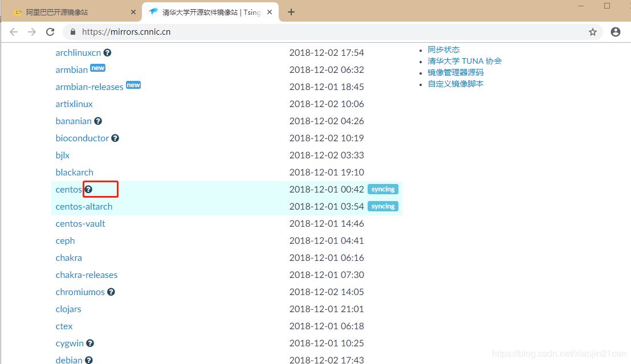Open help icon next to cygwin
This screenshot has width=631, height=364.
[x=90, y=343]
